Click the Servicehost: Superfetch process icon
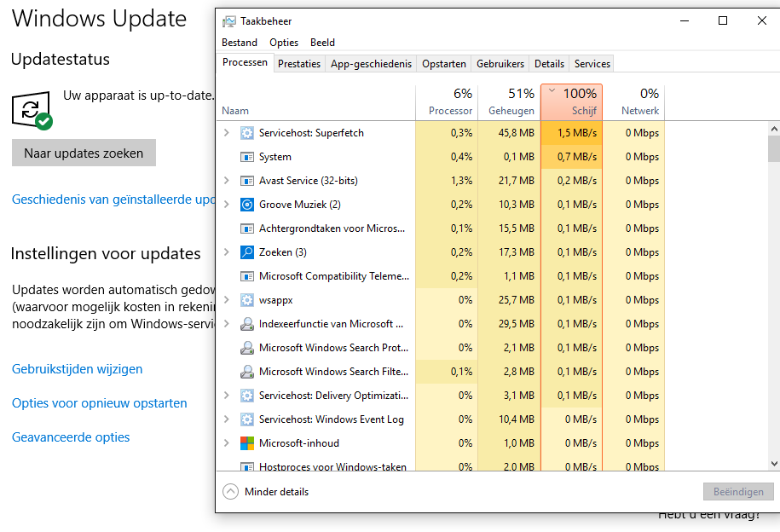The height and width of the screenshot is (532, 780). click(x=246, y=133)
